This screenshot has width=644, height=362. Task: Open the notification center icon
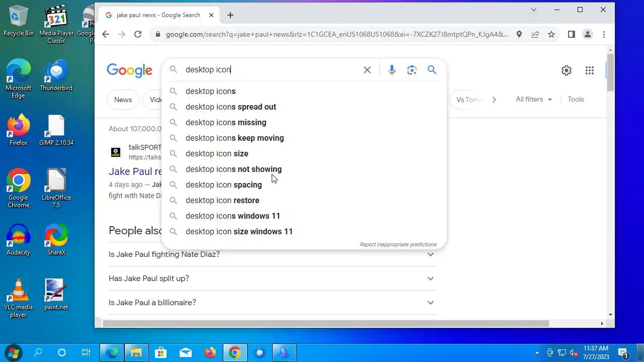[623, 352]
